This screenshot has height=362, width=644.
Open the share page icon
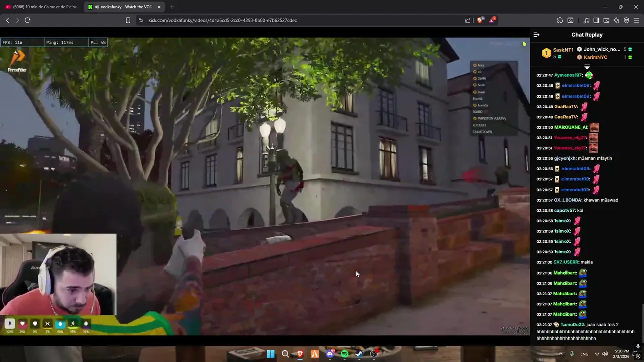[x=468, y=20]
